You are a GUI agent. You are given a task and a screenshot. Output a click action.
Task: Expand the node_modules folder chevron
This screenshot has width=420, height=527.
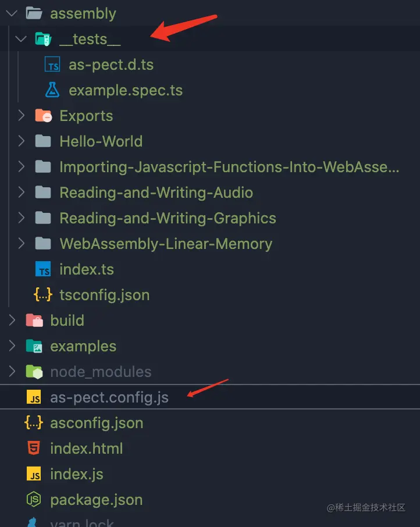(x=12, y=372)
